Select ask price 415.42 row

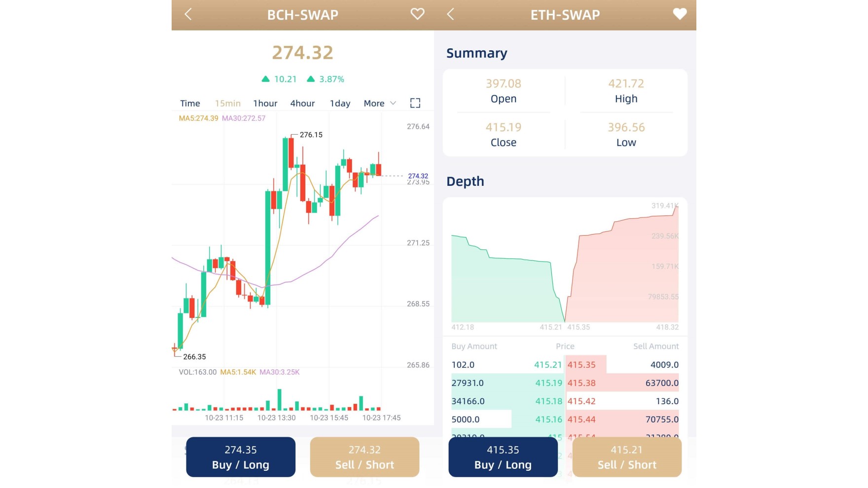tap(581, 401)
